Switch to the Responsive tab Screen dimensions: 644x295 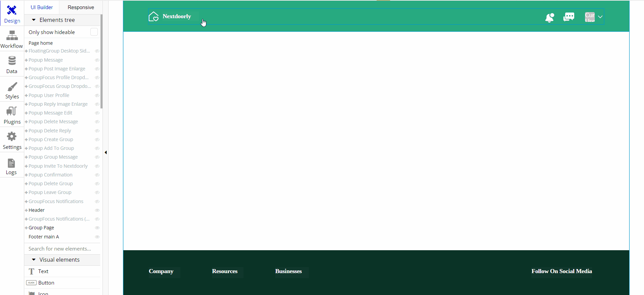pos(81,7)
